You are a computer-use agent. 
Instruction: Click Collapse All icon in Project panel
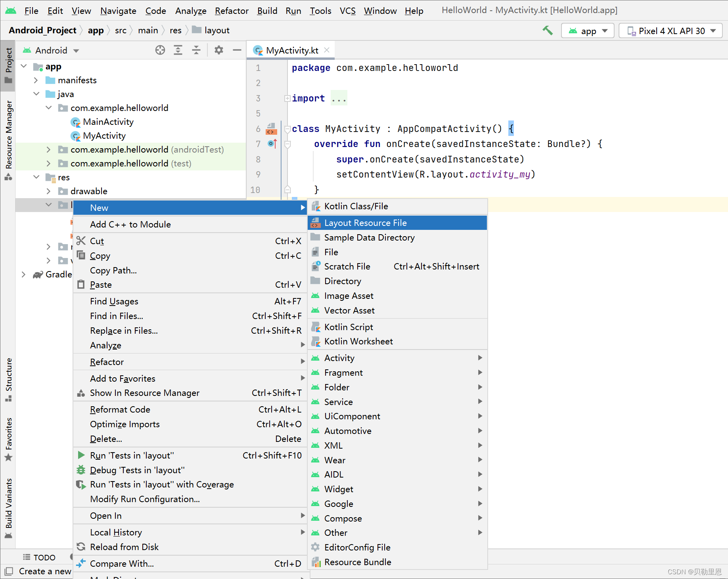click(x=196, y=50)
